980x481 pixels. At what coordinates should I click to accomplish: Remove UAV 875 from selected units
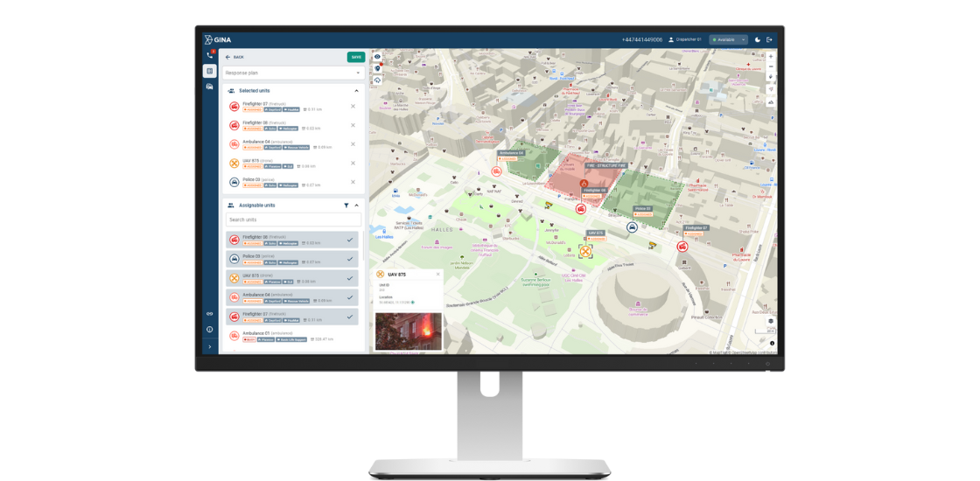tap(353, 163)
